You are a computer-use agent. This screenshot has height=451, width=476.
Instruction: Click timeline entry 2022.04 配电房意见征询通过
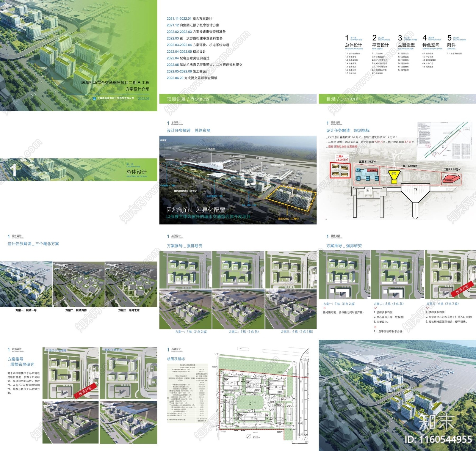[188, 58]
